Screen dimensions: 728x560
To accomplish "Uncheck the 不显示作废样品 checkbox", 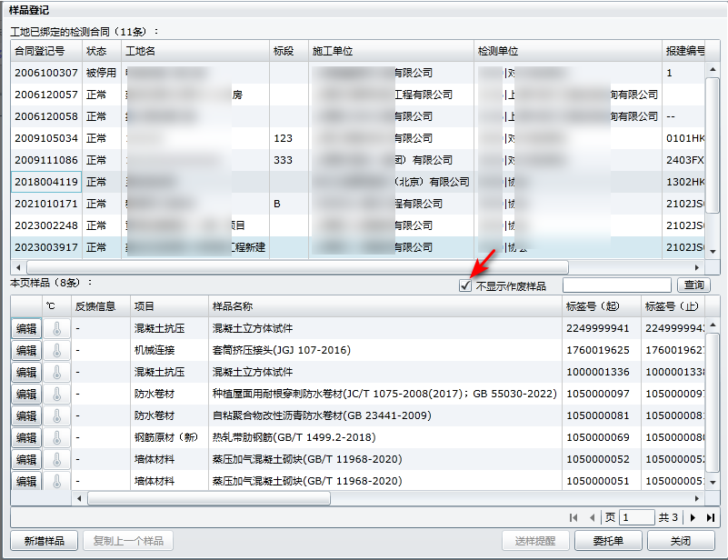I will (x=465, y=286).
